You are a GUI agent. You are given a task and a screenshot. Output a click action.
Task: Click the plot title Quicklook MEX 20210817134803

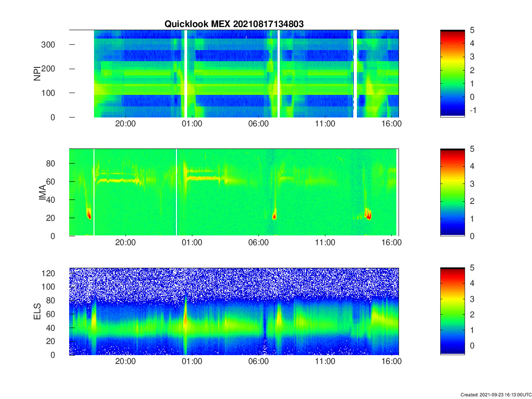coord(234,24)
